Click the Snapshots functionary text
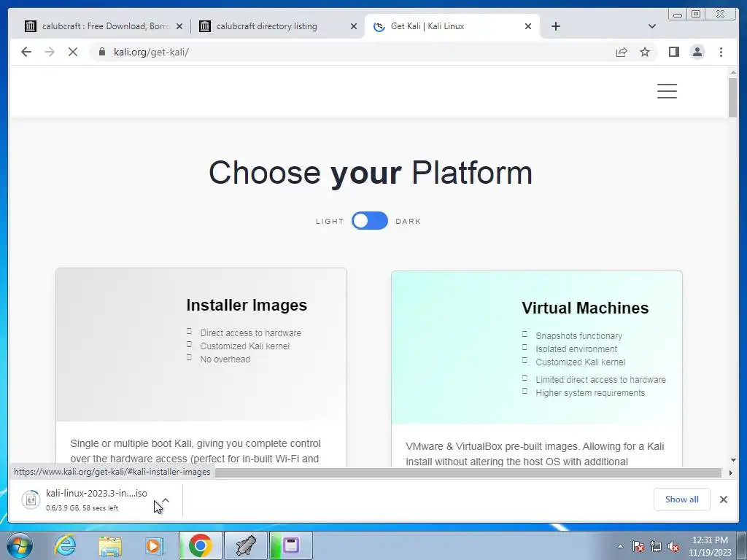The image size is (747, 560). pos(578,335)
